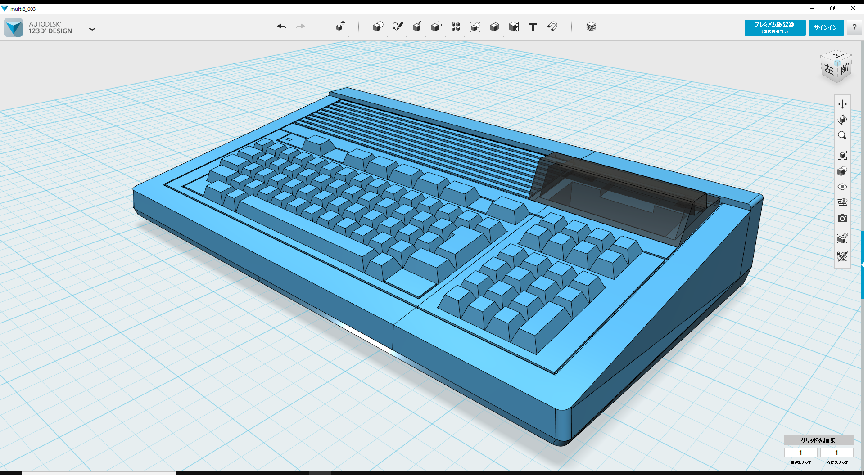Select the Sketch tool

coord(398,27)
